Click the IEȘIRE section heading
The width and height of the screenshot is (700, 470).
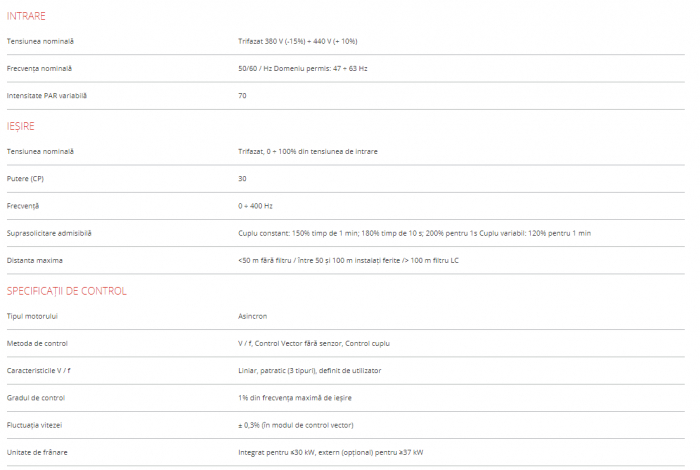[21, 126]
